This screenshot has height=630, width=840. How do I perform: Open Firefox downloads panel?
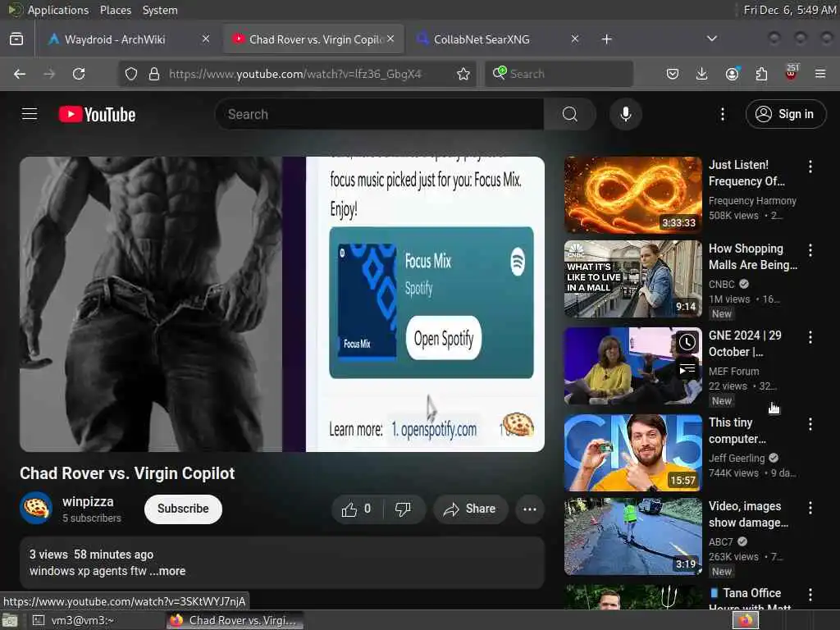(701, 74)
